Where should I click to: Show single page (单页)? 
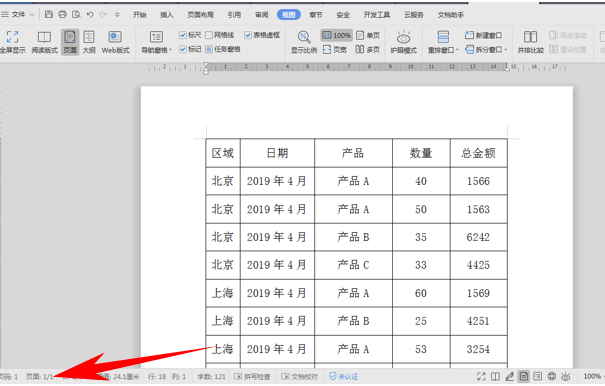(368, 36)
